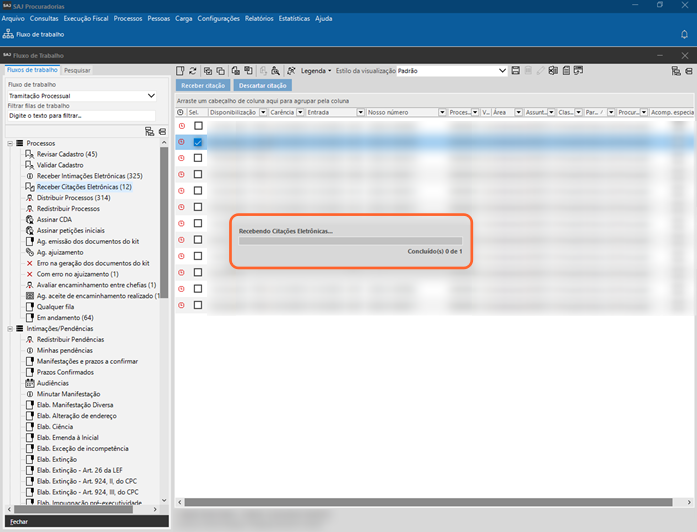Collapse the Processos tree group
The width and height of the screenshot is (697, 532).
click(9, 144)
